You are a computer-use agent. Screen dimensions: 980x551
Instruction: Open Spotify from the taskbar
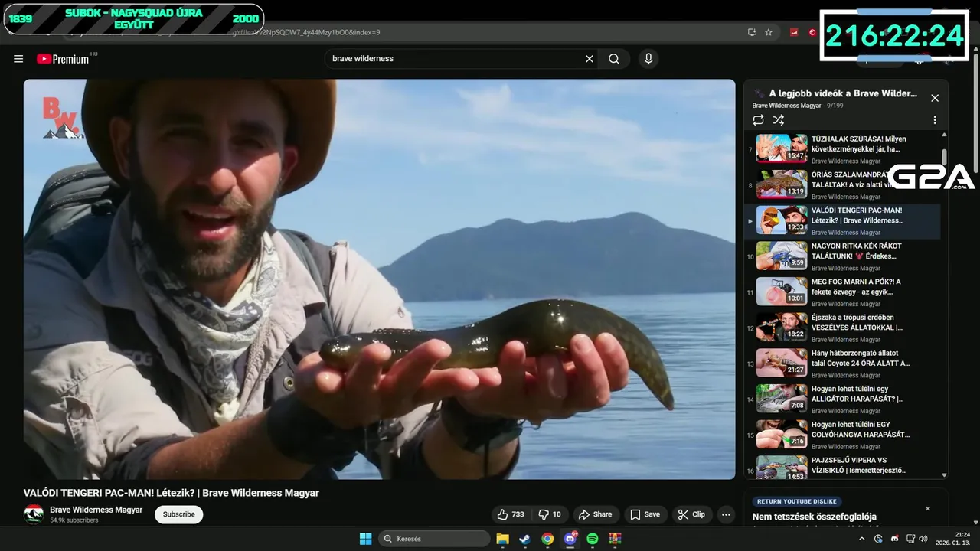pos(592,539)
